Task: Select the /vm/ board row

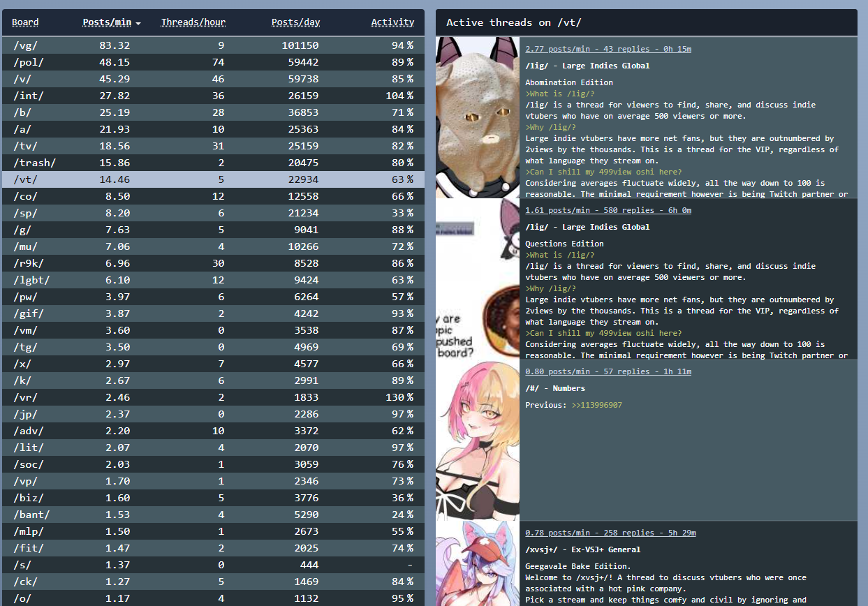Action: click(213, 330)
